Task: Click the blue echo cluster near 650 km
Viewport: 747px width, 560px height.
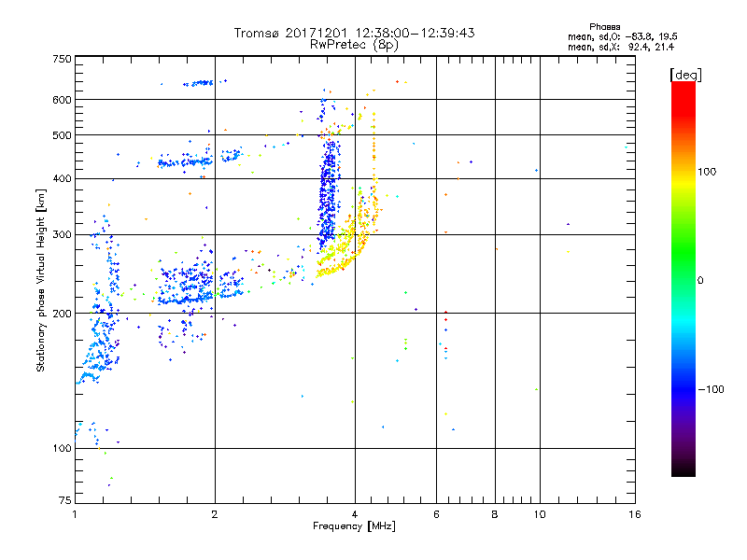Action: pos(199,83)
